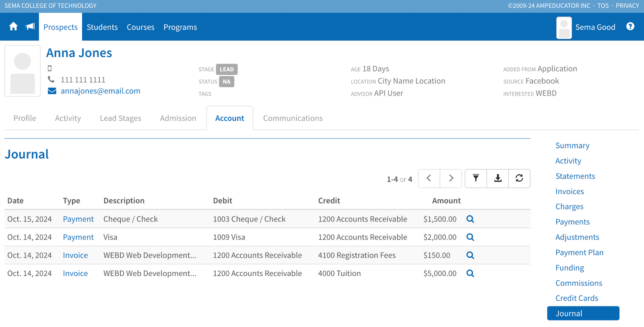Click the Amount column header
Viewport: 644px width, 327px height.
click(446, 201)
